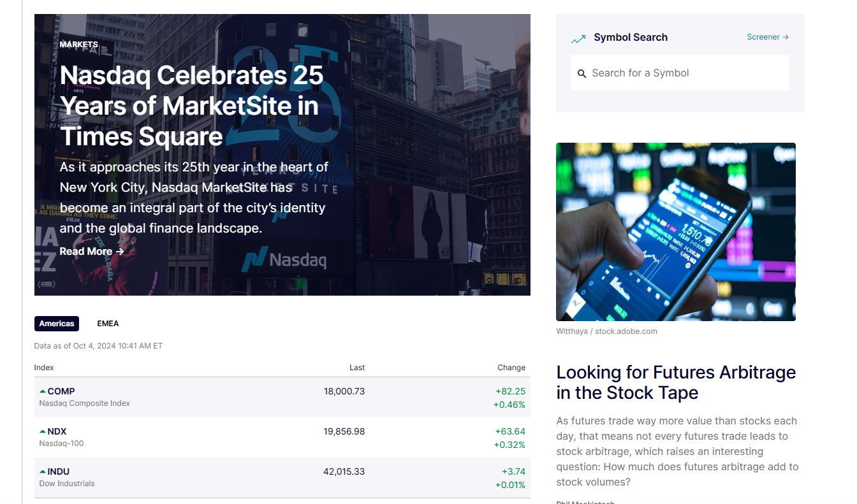Select the Americas tab
The height and width of the screenshot is (504, 857).
(57, 324)
